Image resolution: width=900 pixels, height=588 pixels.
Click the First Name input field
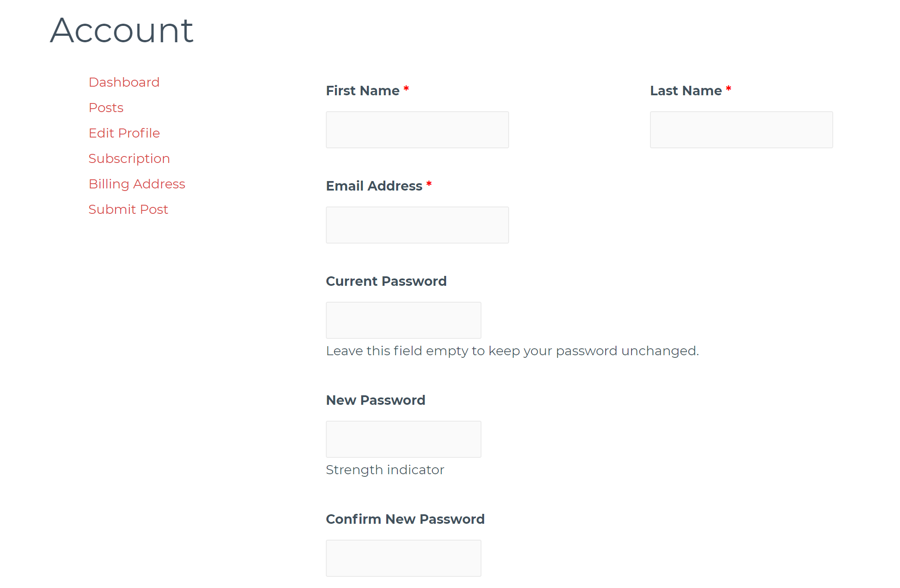[417, 129]
